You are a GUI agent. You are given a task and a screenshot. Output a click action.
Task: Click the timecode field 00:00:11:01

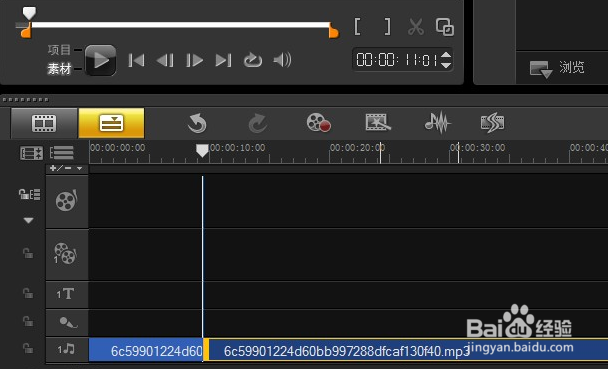point(397,60)
